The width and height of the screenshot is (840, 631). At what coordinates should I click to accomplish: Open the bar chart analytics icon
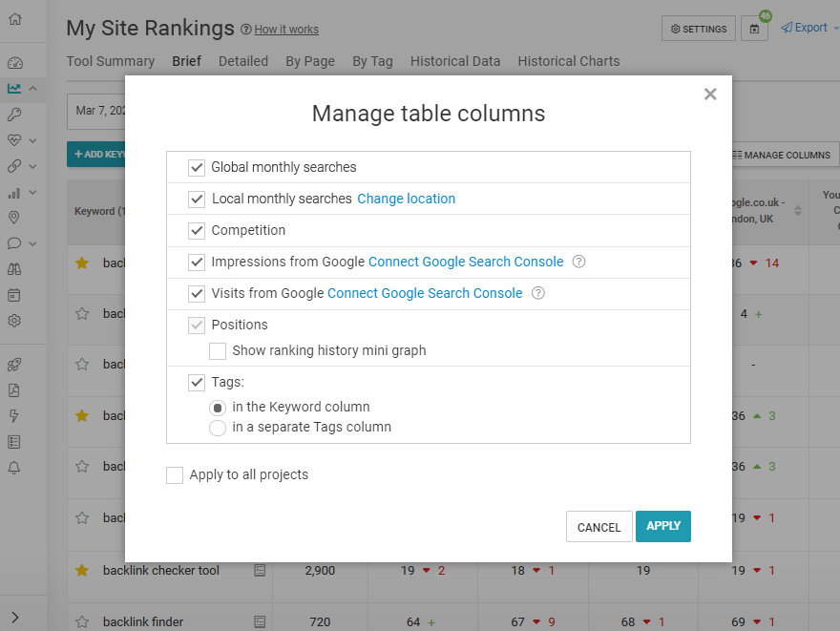pos(14,192)
